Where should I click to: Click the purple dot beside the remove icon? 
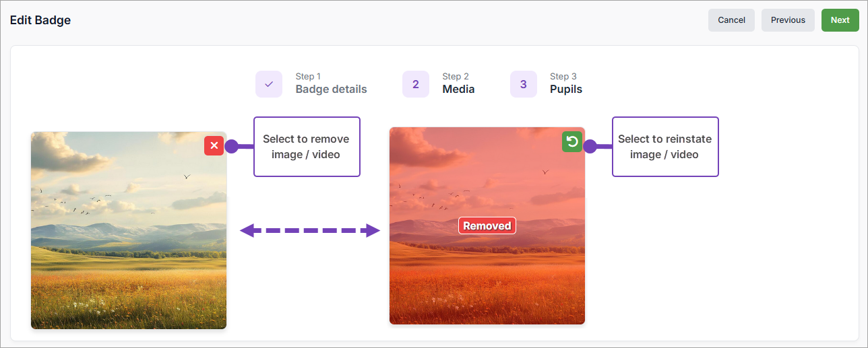point(231,146)
